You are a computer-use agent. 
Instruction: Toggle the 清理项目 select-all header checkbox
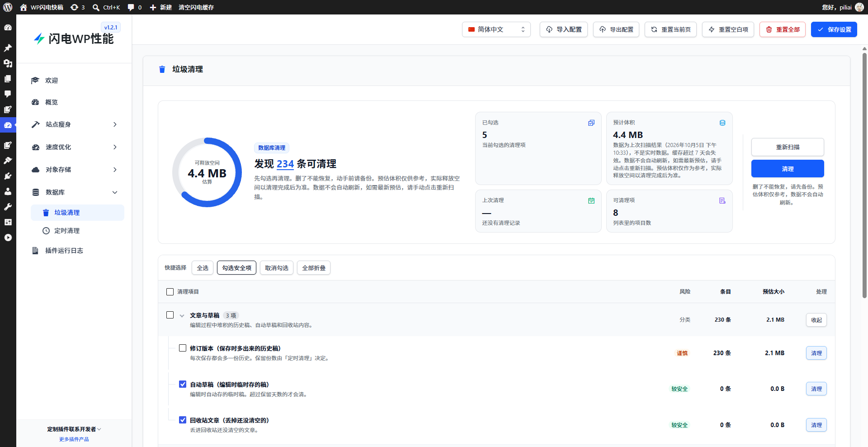point(170,292)
